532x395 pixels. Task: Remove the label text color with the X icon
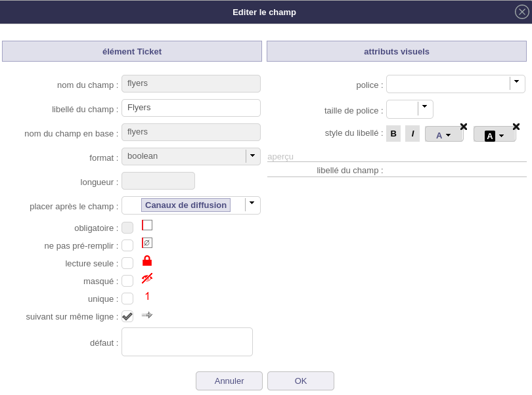[464, 127]
